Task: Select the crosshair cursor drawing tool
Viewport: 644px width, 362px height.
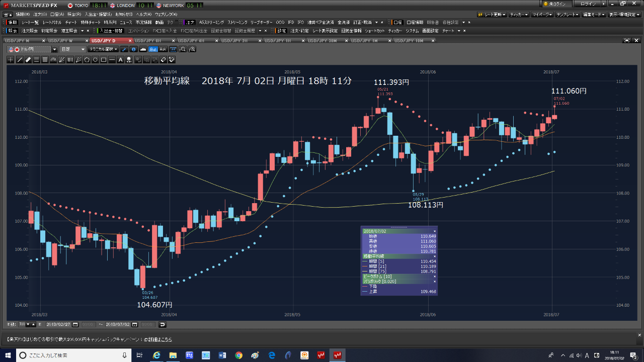Action: click(x=11, y=60)
